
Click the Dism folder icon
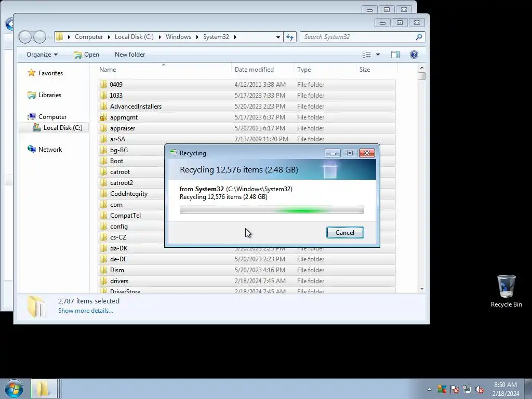pos(103,270)
